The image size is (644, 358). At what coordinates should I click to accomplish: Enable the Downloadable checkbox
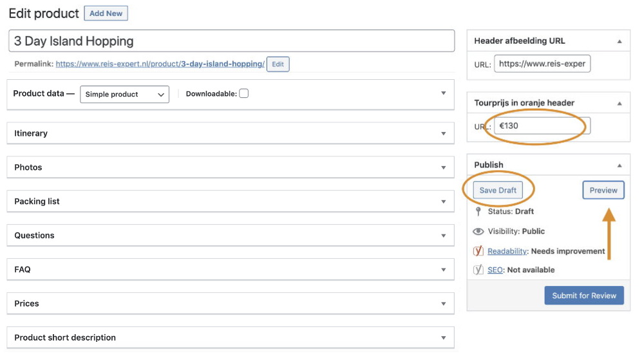[x=244, y=93]
